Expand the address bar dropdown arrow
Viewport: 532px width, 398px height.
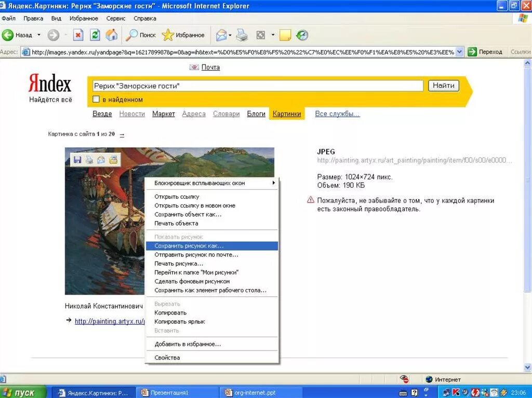[x=459, y=52]
